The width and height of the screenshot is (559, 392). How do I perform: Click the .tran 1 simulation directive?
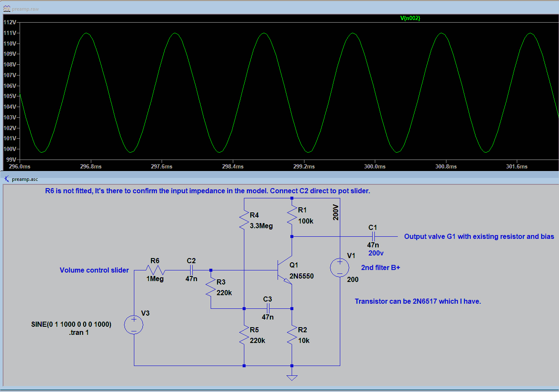(79, 332)
